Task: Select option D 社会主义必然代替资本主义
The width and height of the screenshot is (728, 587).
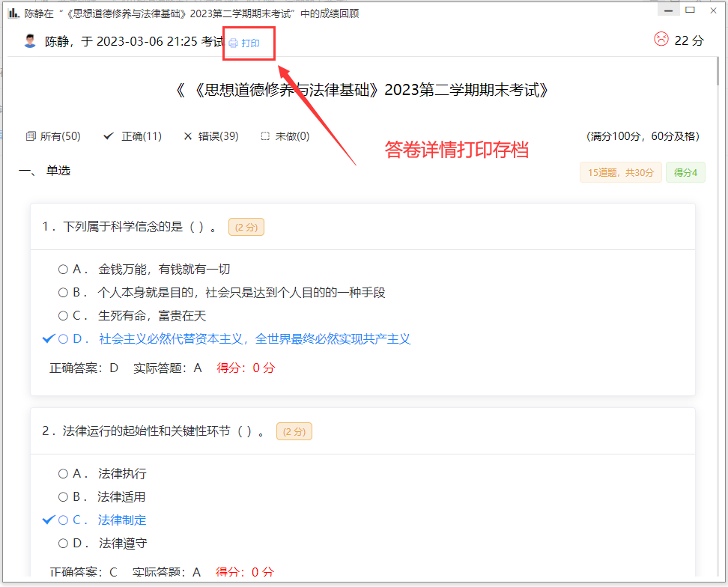Action: click(x=63, y=338)
